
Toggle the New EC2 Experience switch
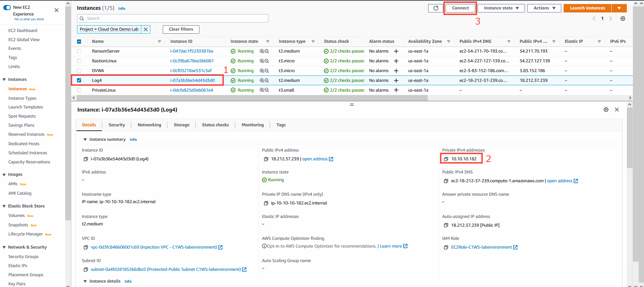click(7, 7)
